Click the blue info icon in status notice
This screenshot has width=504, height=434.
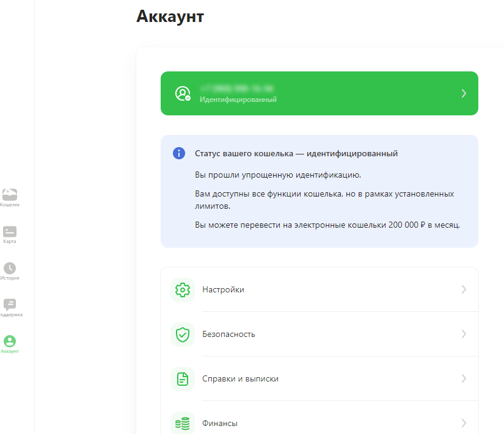tap(179, 153)
